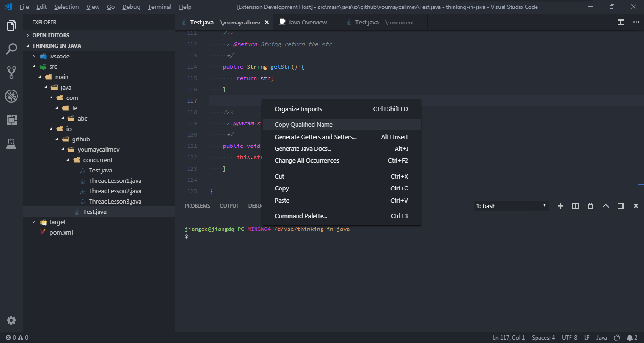Switch to the Problems panel tab

tap(198, 206)
